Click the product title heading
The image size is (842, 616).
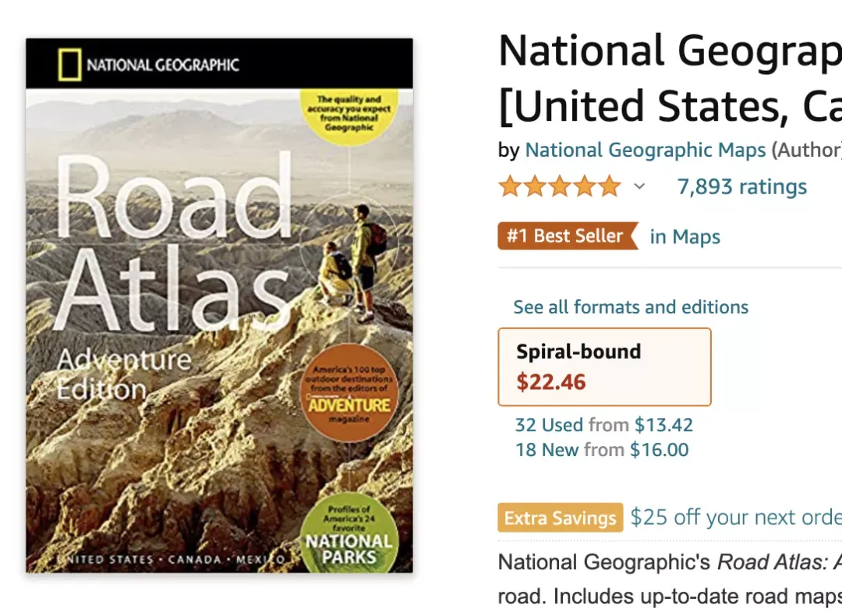tap(670, 77)
